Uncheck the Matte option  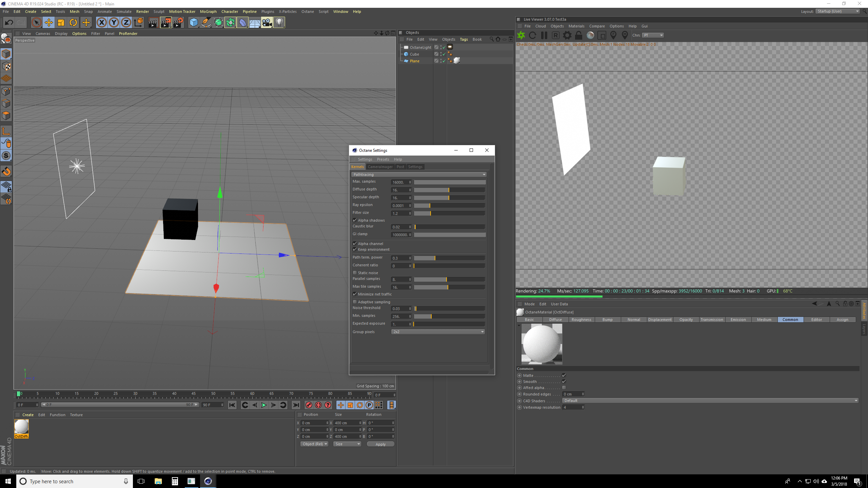(x=564, y=375)
